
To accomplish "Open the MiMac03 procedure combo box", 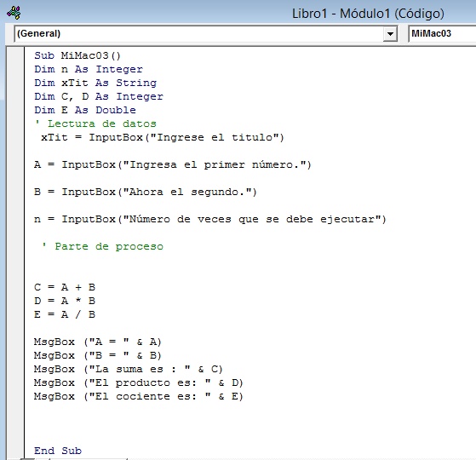I will (442, 33).
